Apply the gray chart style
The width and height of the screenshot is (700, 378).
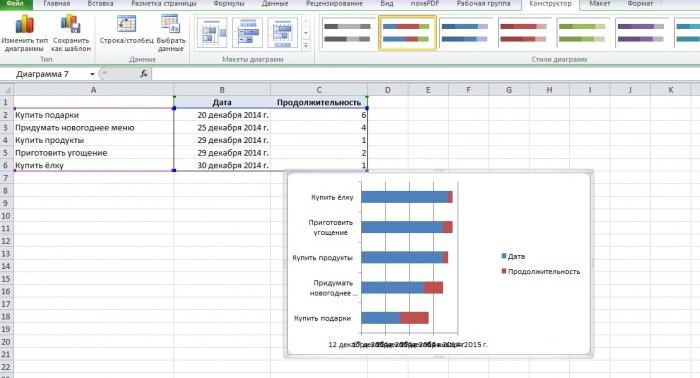pyautogui.click(x=347, y=33)
